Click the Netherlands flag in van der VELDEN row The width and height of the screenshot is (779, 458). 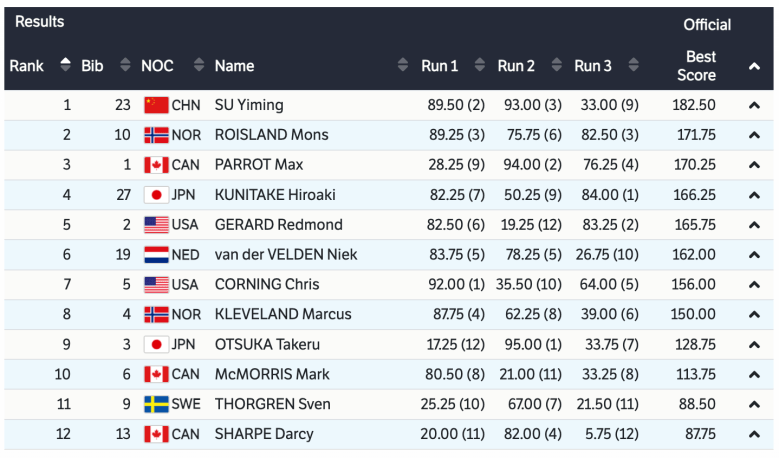(156, 255)
